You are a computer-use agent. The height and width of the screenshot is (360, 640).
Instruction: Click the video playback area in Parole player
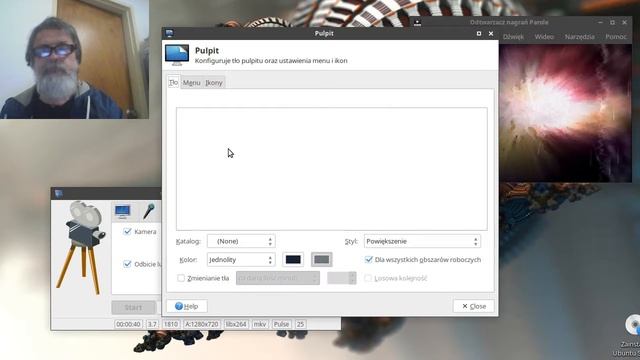pos(565,113)
